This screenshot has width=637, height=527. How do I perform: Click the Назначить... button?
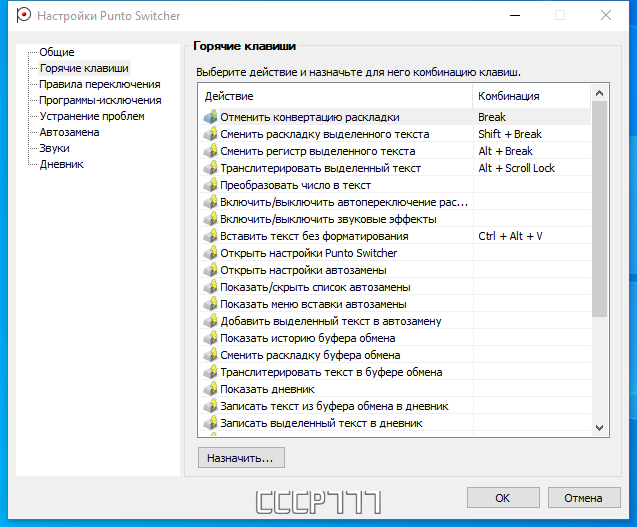(241, 458)
